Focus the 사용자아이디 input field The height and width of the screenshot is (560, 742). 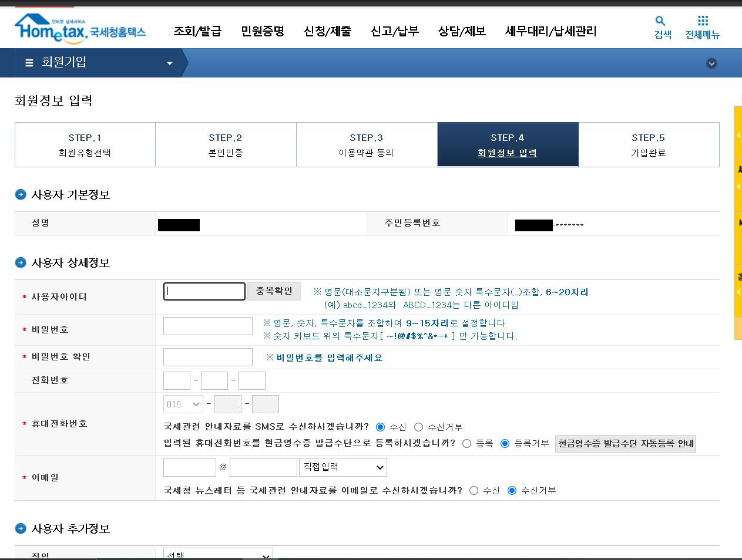pos(204,292)
